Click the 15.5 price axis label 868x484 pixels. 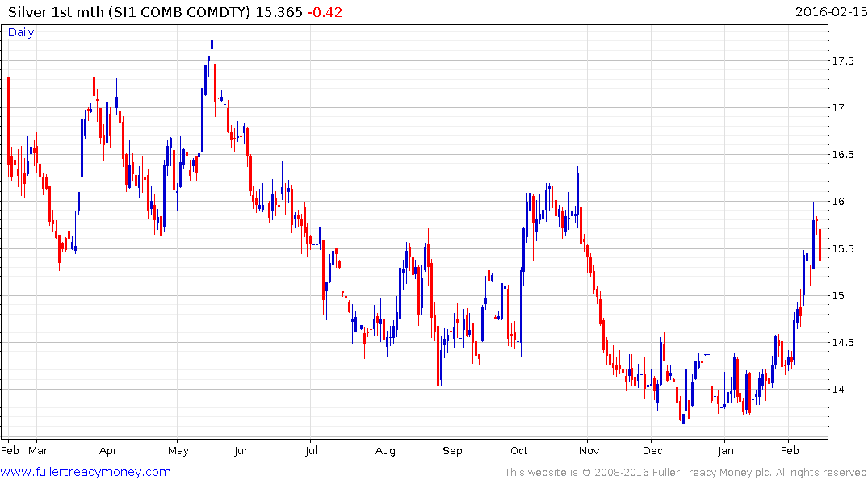[x=843, y=249]
